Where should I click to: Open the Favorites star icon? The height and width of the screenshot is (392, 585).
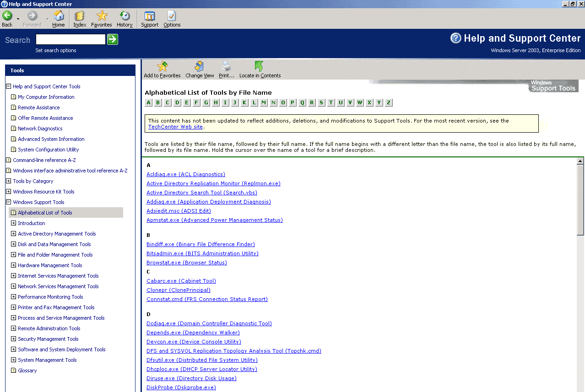(102, 16)
